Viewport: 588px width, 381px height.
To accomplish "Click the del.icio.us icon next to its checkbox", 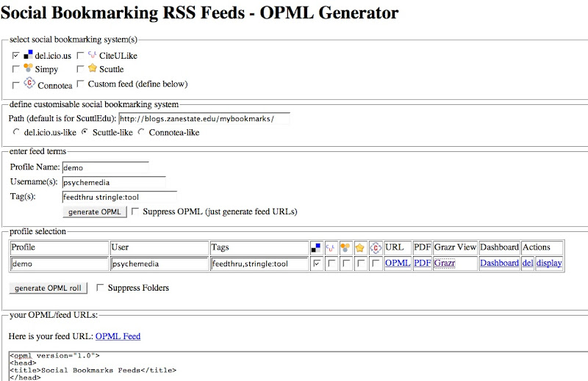I will (x=28, y=55).
